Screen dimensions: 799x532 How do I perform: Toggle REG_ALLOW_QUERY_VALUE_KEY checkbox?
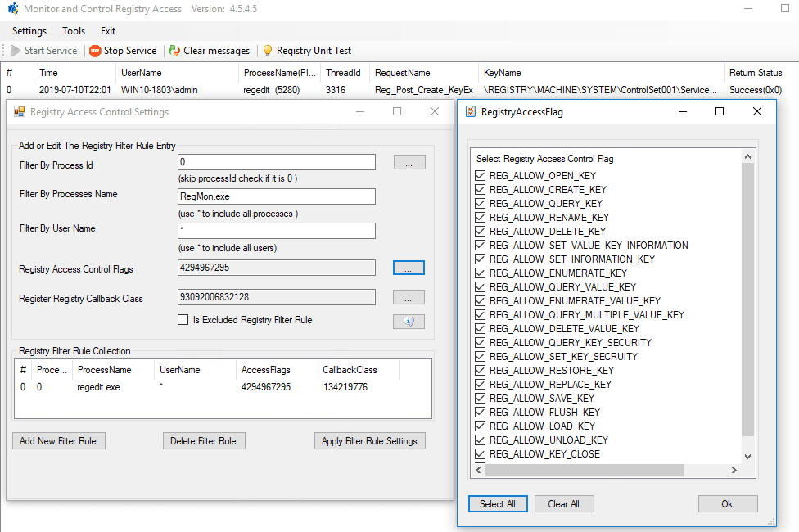(480, 287)
